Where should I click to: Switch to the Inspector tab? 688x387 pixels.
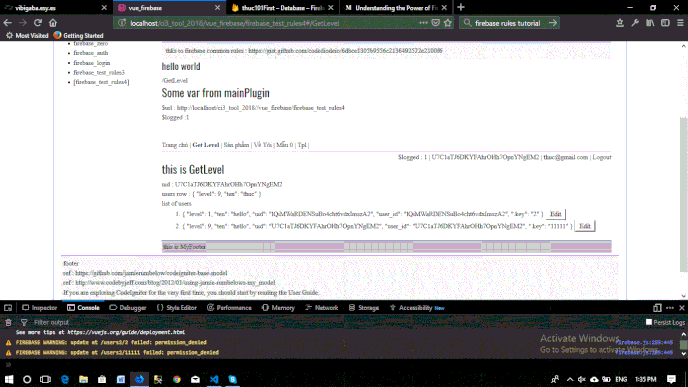click(x=40, y=308)
